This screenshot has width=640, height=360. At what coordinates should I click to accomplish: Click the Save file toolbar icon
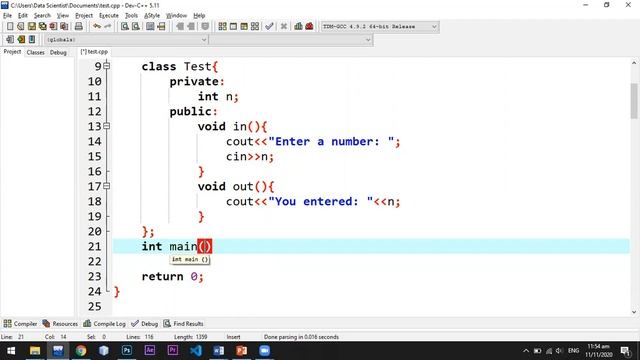31,27
